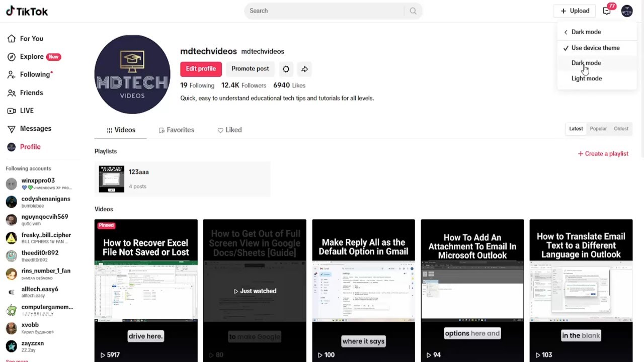Open Reply All Gmail video
Screen dimensions: 644x362
coord(363,291)
